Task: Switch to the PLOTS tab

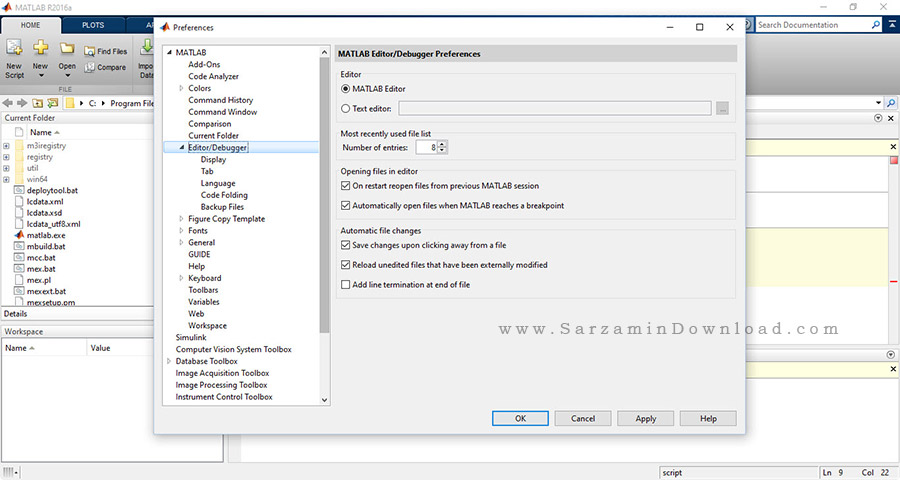Action: point(93,25)
